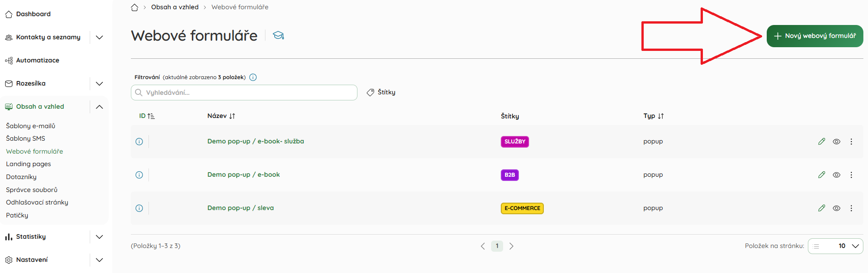Image resolution: width=868 pixels, height=273 pixels.
Task: Open Dashboard in the sidebar
Action: click(28, 14)
